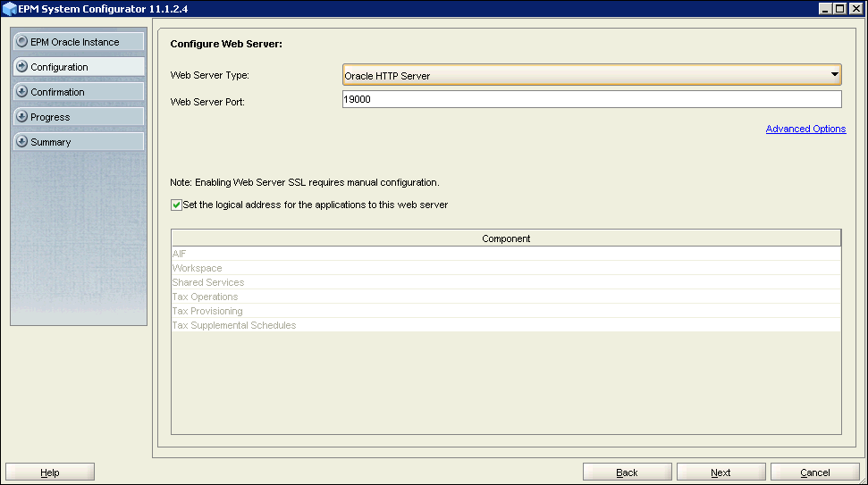Click the Component column header
Image resolution: width=868 pixels, height=485 pixels.
pos(506,238)
